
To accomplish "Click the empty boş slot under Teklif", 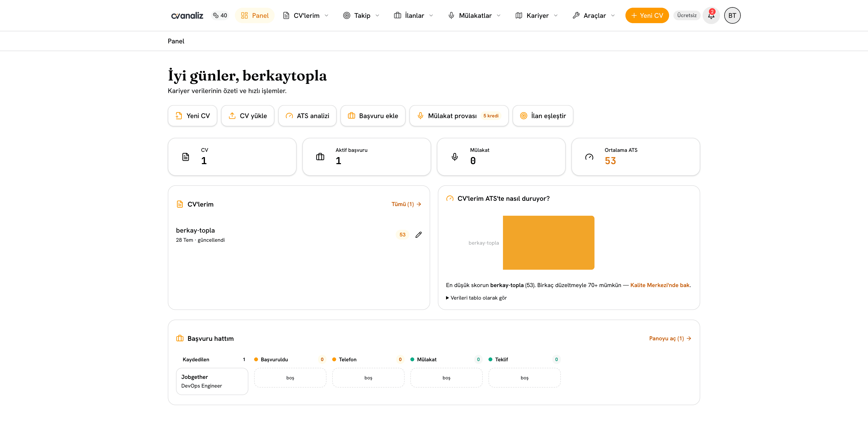I will (x=525, y=378).
